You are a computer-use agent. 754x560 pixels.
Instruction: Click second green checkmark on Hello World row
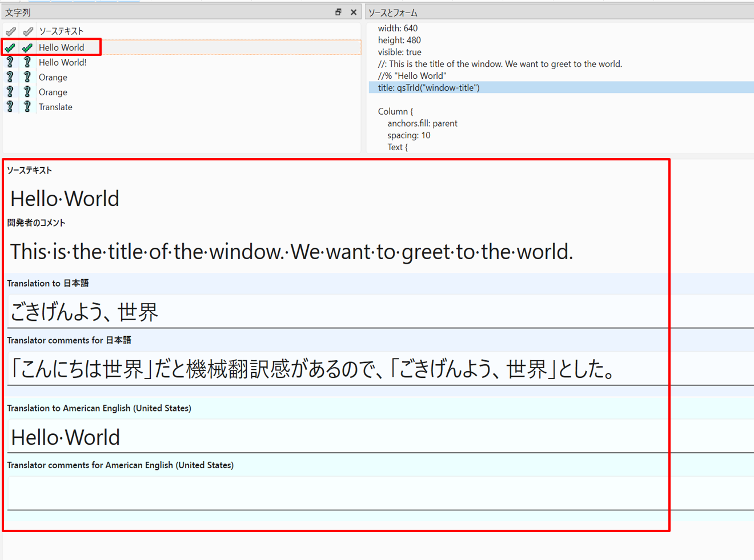(x=27, y=48)
